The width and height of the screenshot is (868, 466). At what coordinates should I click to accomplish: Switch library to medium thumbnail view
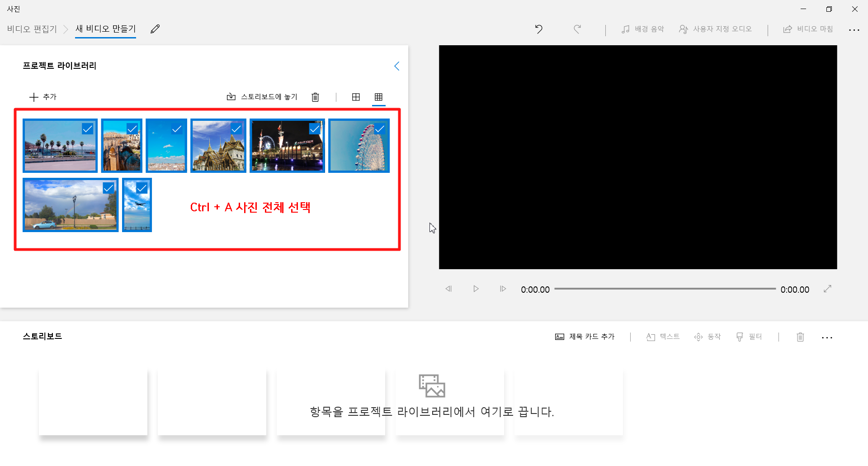pos(356,97)
